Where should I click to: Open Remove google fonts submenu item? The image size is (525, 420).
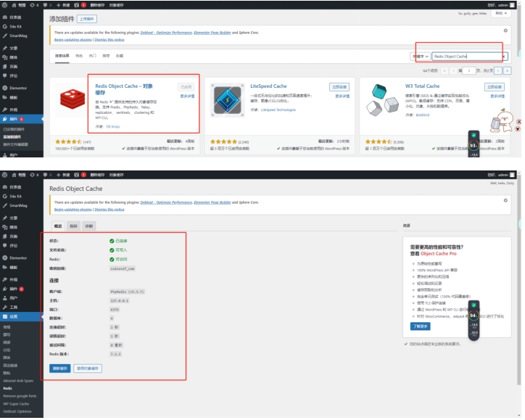[20, 396]
